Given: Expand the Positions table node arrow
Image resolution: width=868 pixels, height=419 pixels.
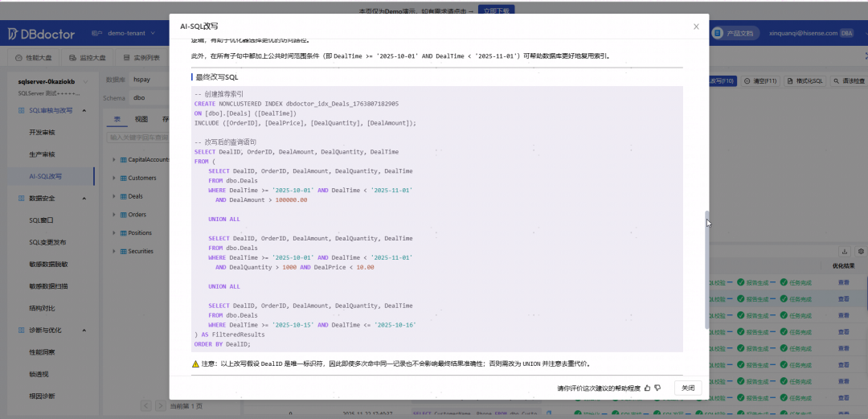Looking at the screenshot, I should [x=113, y=232].
